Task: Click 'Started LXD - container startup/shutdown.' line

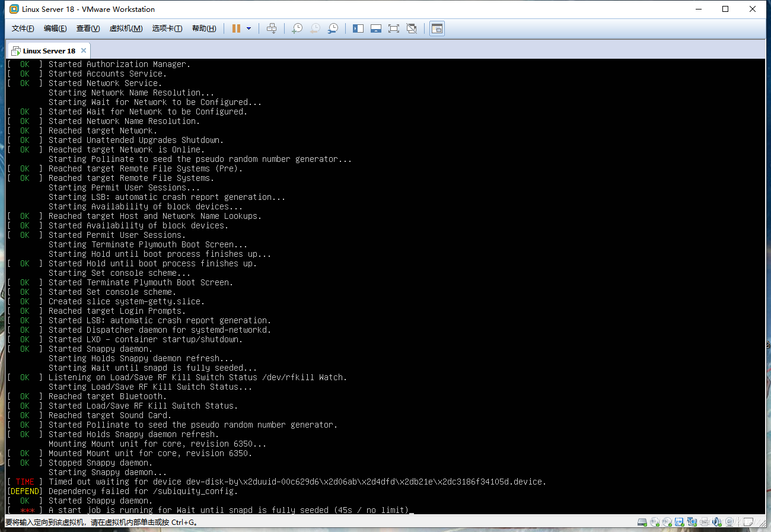Action: coord(145,339)
